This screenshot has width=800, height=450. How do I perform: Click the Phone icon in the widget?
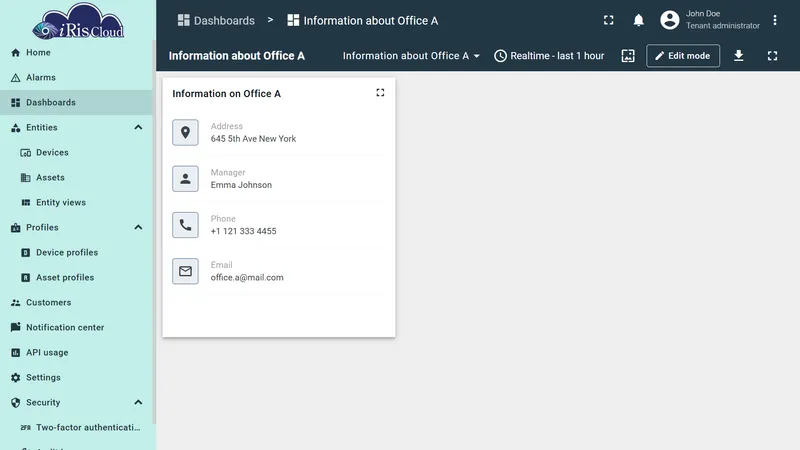(185, 225)
